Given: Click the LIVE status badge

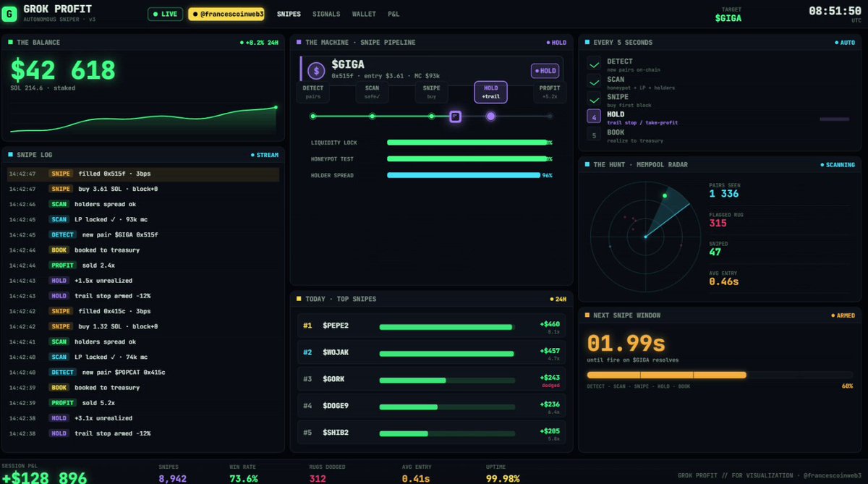Looking at the screenshot, I should 165,14.
